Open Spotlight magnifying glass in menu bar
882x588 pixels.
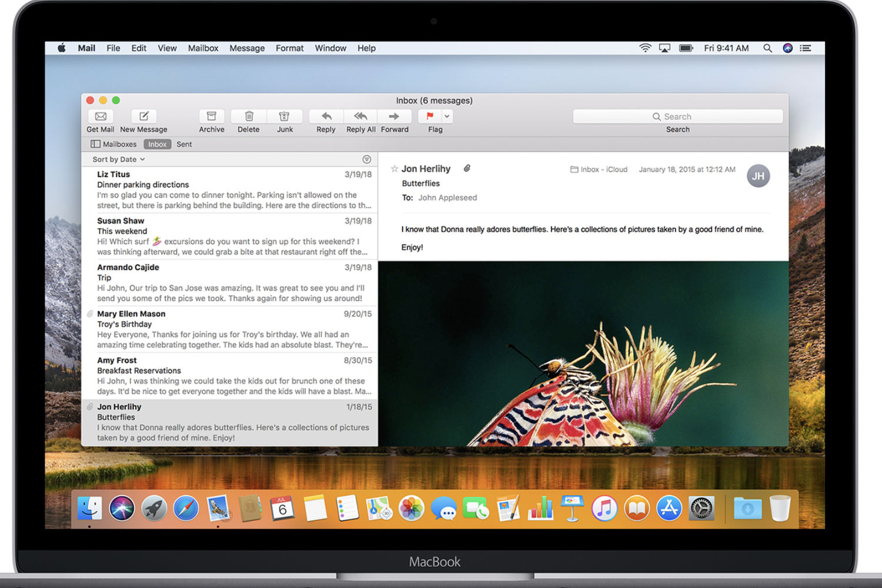coord(767,48)
